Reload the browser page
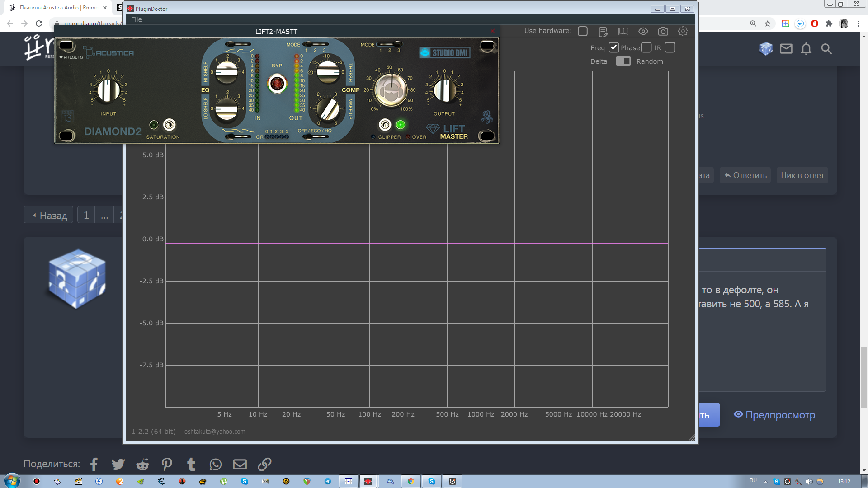 (x=39, y=23)
